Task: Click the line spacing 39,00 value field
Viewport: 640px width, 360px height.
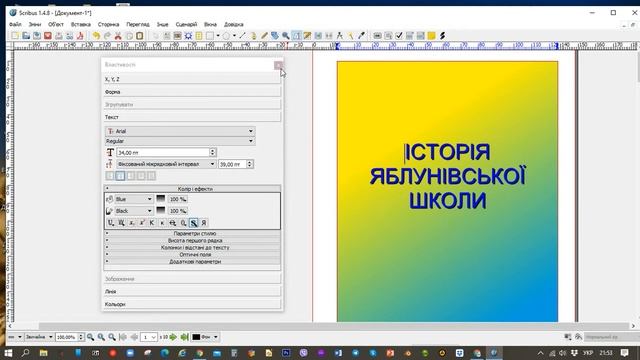Action: pyautogui.click(x=233, y=164)
